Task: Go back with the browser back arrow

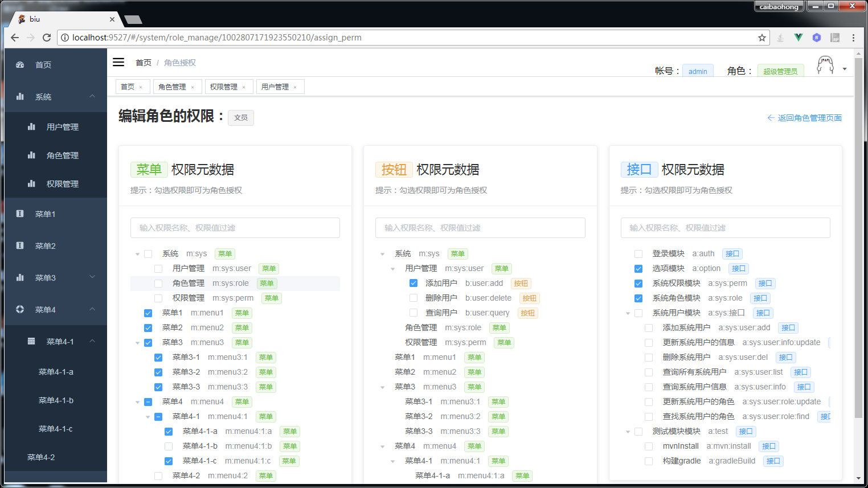Action: (15, 38)
